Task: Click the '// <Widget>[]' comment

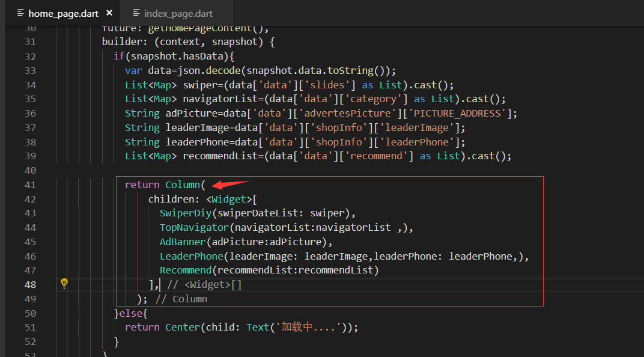Action: click(204, 285)
